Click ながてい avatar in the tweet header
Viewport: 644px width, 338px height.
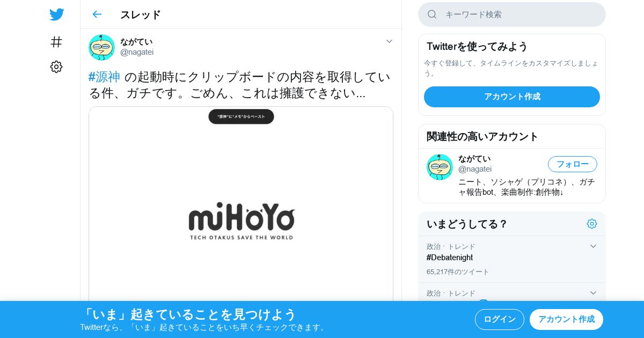pos(101,47)
